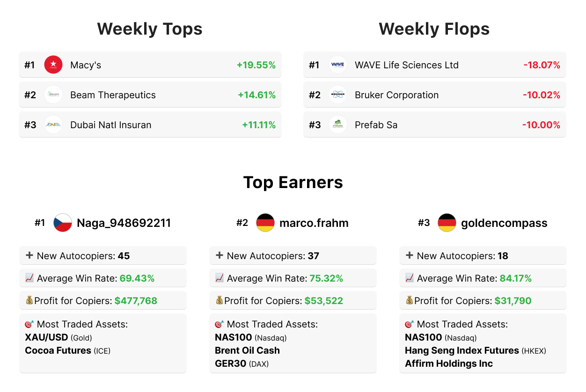This screenshot has height=392, width=586.
Task: Click the German flag beside marco.frahm
Action: pos(265,223)
